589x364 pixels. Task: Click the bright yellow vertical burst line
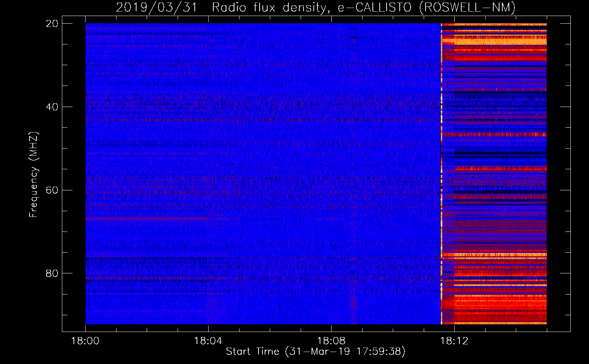click(x=442, y=174)
